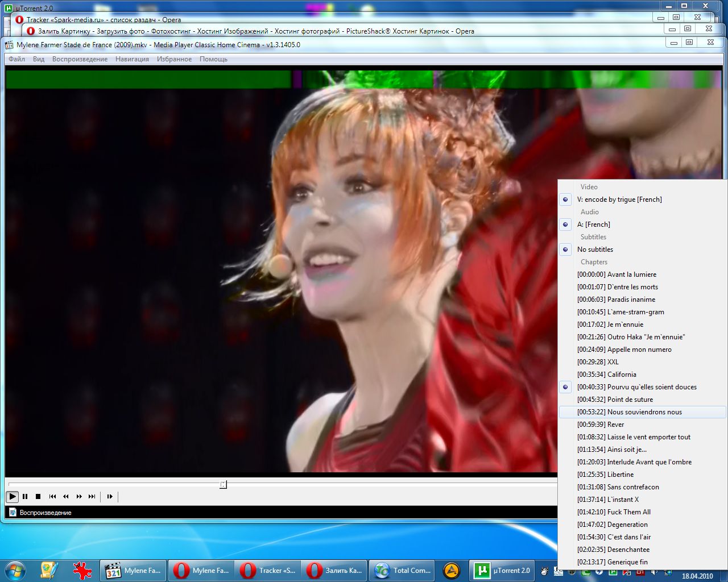Click the seek bar position thumb
Viewport: 728px width, 582px height.
click(224, 484)
